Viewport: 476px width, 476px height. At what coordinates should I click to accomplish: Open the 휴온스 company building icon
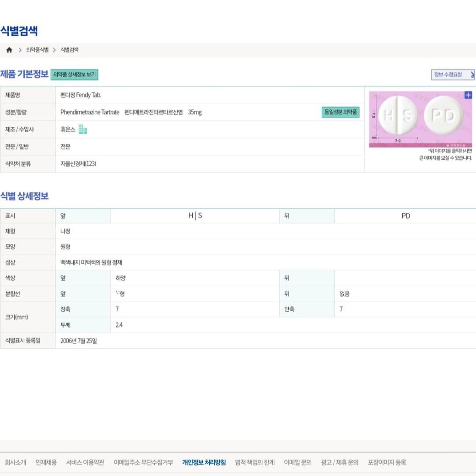[x=83, y=130]
